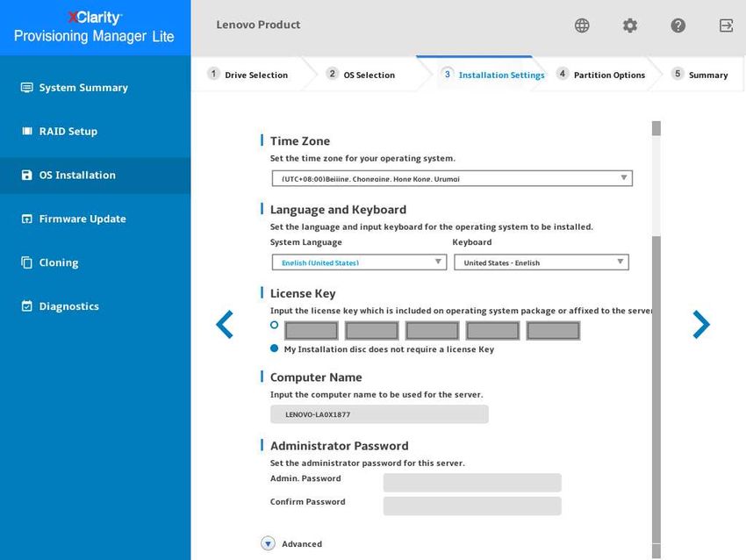This screenshot has height=560, width=746.
Task: Click the 'Administrator Password' section heading
Action: coord(340,445)
